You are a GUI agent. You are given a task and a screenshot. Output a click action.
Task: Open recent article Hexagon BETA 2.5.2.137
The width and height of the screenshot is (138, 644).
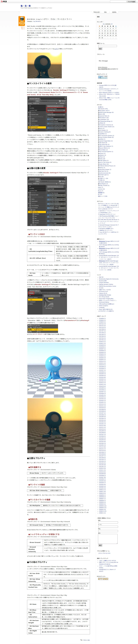coord(108,86)
